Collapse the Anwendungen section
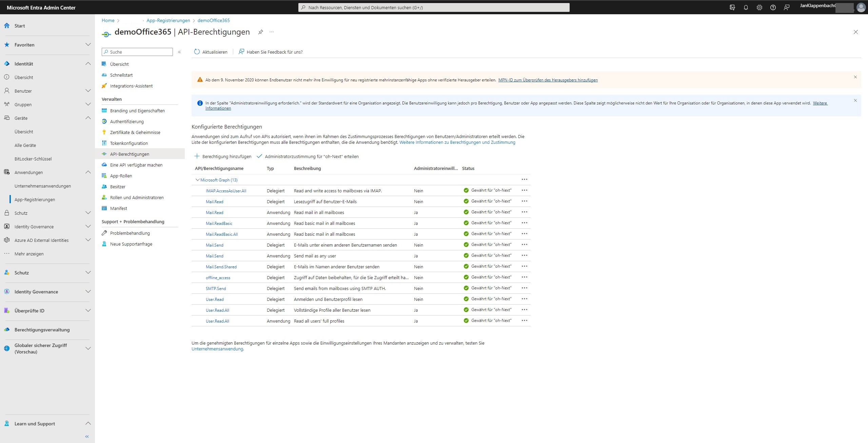868x443 pixels. point(88,172)
